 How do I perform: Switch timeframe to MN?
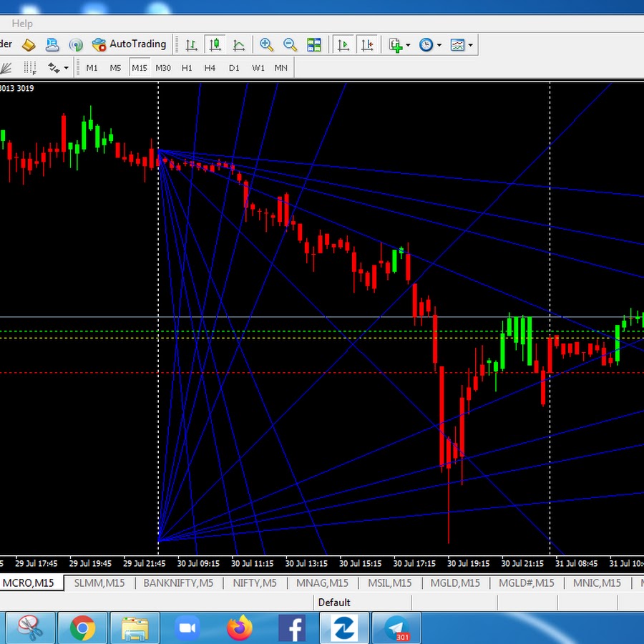coord(281,68)
